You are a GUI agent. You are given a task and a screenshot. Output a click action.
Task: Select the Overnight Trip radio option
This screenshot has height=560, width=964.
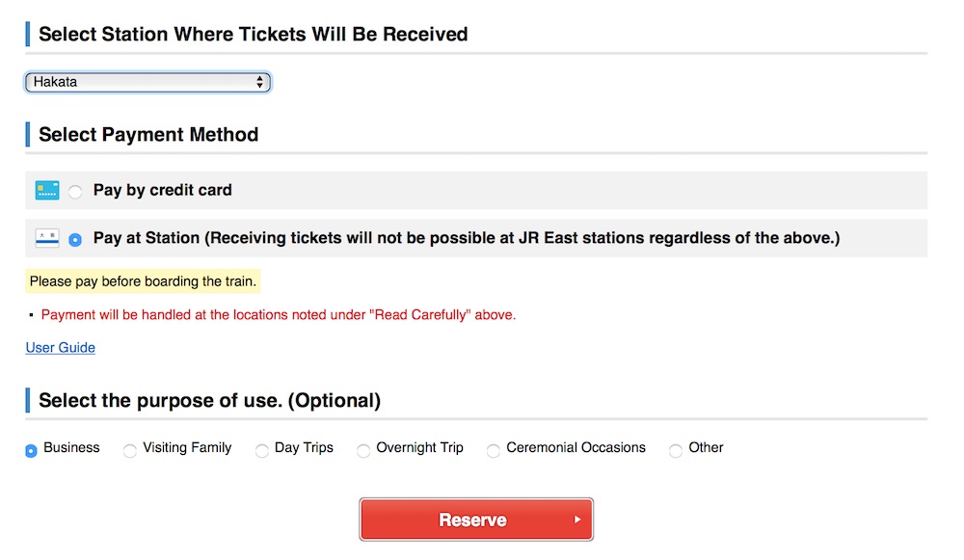(x=363, y=450)
